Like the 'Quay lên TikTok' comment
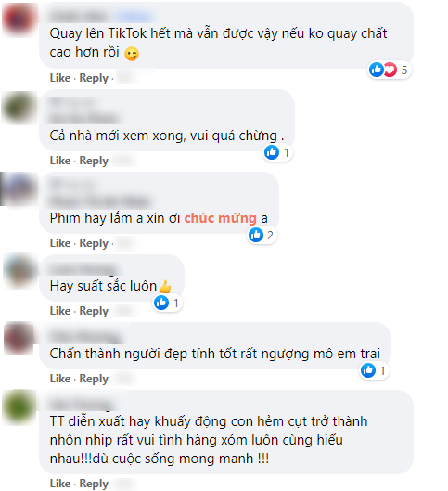The height and width of the screenshot is (491, 448). [x=60, y=78]
